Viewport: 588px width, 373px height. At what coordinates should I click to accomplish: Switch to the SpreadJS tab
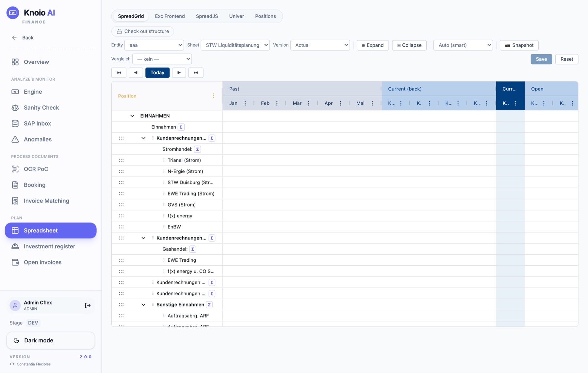tap(207, 16)
